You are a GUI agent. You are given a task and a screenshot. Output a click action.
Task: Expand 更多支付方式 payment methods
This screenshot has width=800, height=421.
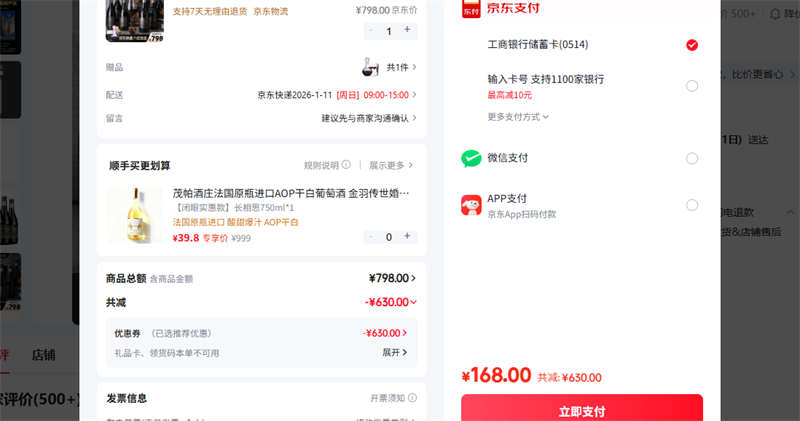point(518,117)
